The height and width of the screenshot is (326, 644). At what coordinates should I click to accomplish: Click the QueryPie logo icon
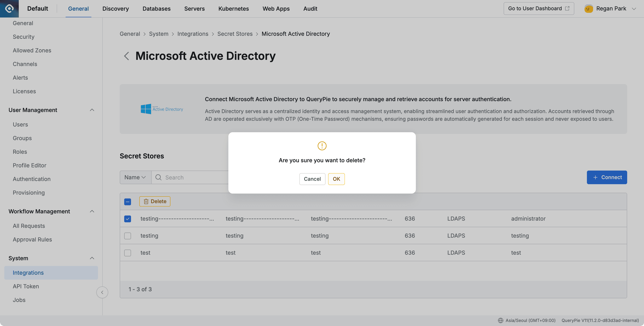coord(9,8)
